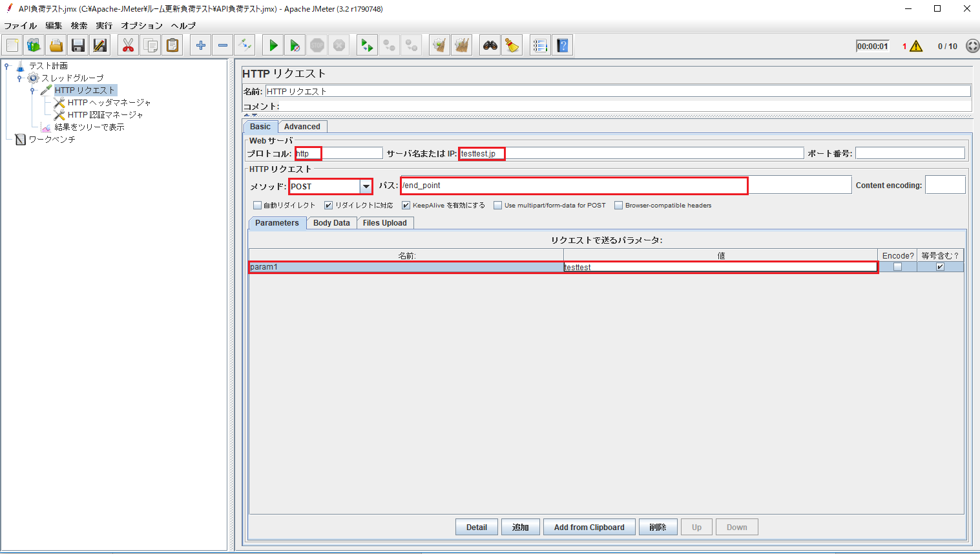The width and height of the screenshot is (980, 554).
Task: Switch to the Body Data tab
Action: [x=331, y=222]
